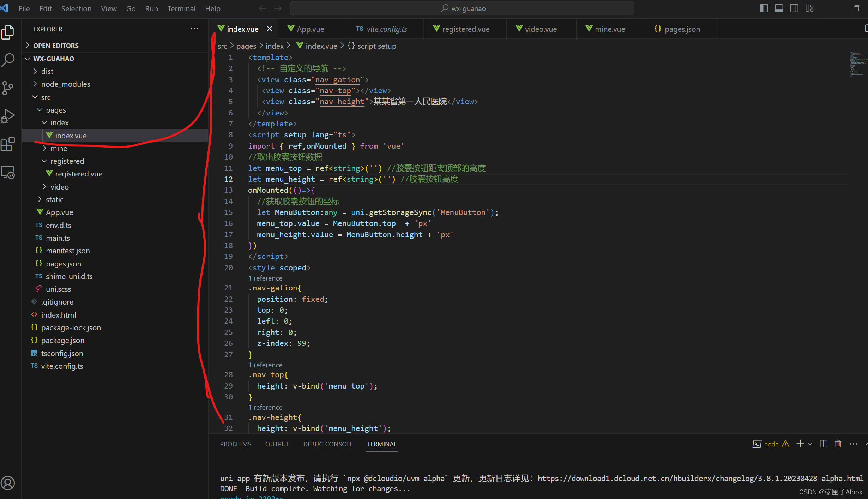Open the Extensions view
This screenshot has width=868, height=499.
[x=8, y=144]
